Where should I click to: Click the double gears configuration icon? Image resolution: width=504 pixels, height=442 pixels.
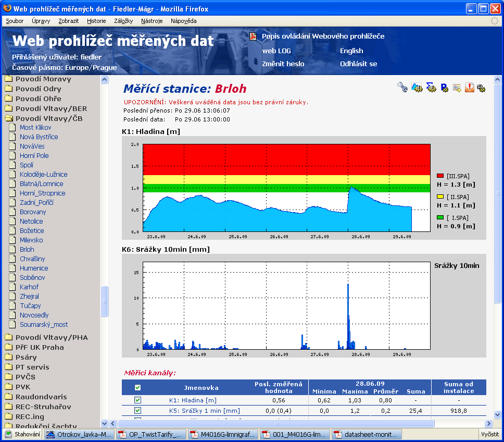[481, 88]
